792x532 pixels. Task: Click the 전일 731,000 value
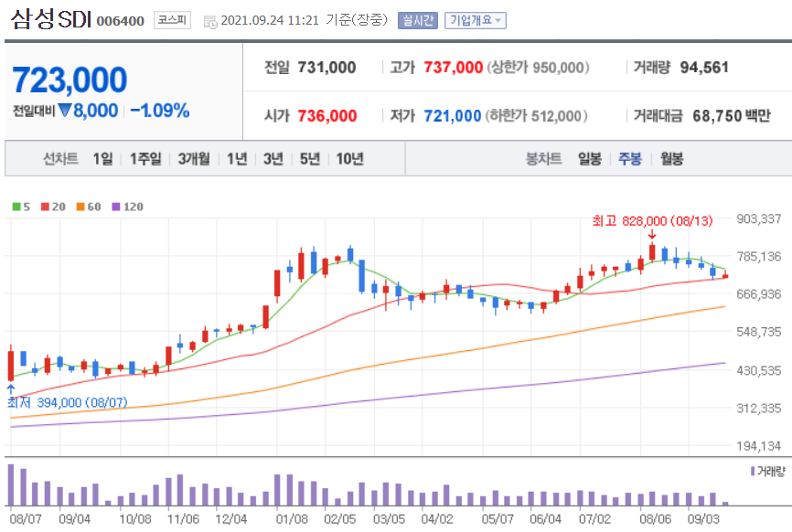click(x=326, y=67)
